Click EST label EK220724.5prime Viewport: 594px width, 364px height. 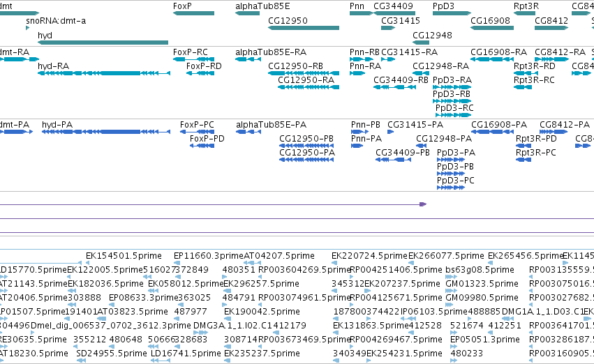[369, 256]
